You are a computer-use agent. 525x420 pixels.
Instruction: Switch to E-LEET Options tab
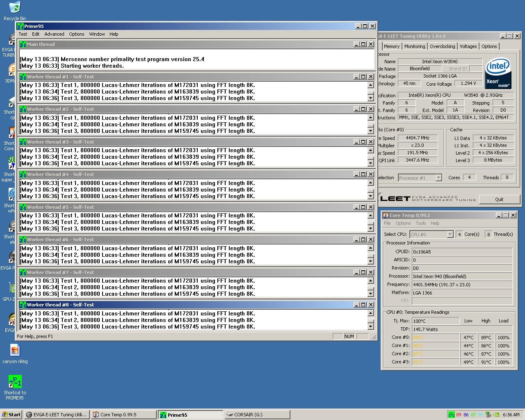coord(489,46)
